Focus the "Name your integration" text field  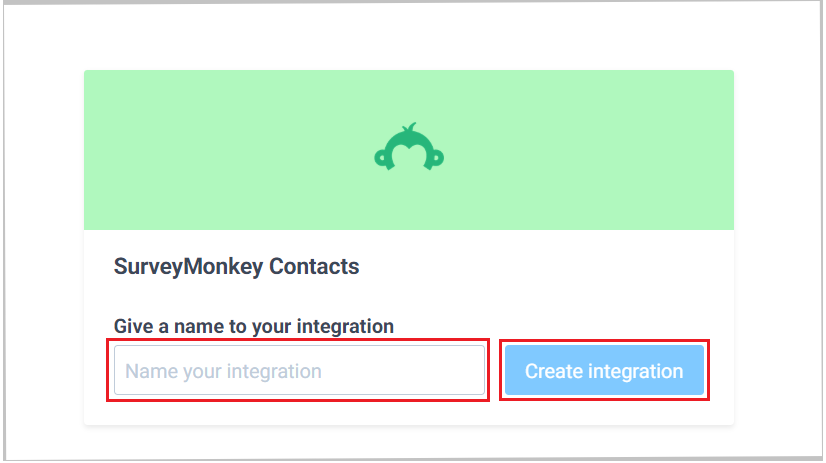click(x=299, y=371)
